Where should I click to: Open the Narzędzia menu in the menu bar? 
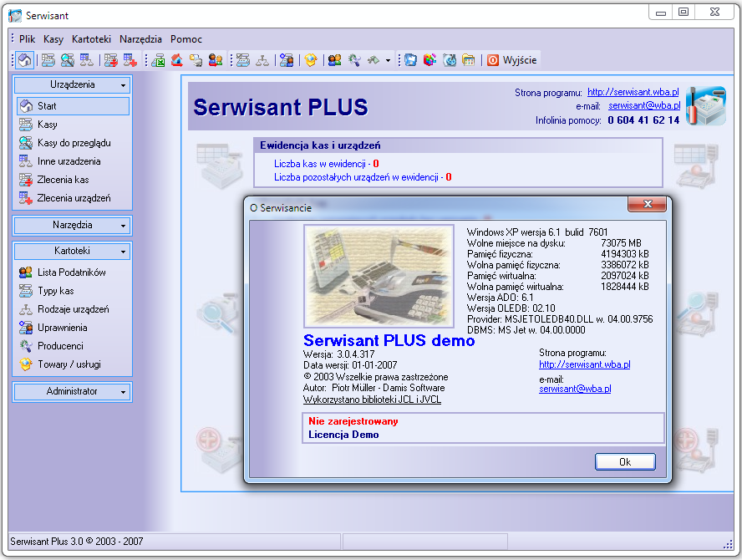tap(140, 39)
